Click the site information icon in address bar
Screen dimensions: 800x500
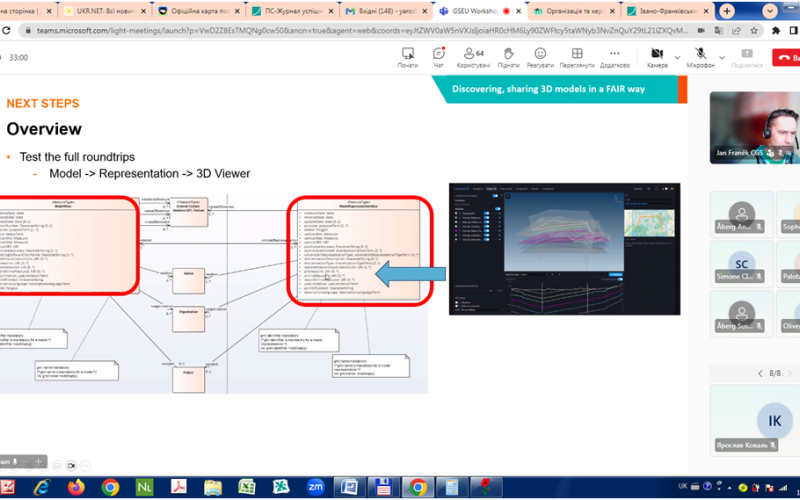coord(28,31)
